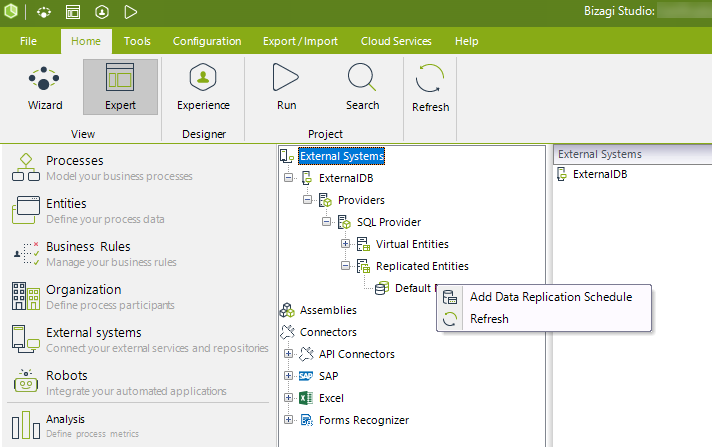Open the Export / Import ribbon tab
The height and width of the screenshot is (447, 712).
[300, 41]
